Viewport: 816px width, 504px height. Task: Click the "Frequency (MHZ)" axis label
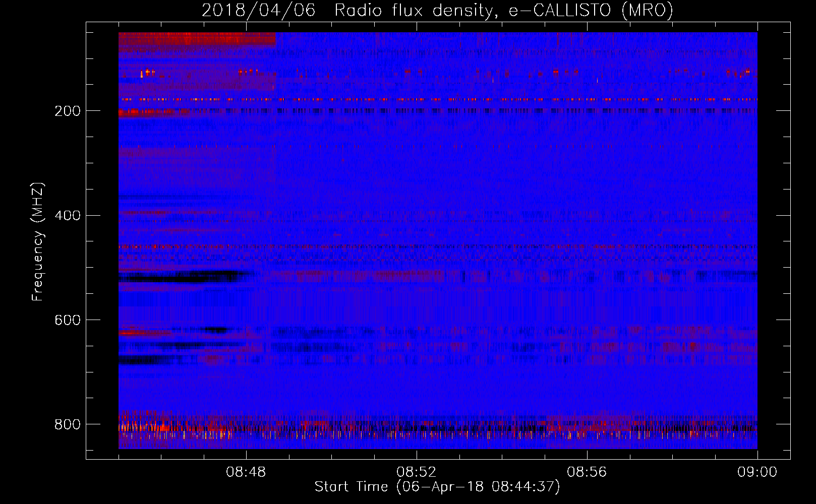click(38, 241)
